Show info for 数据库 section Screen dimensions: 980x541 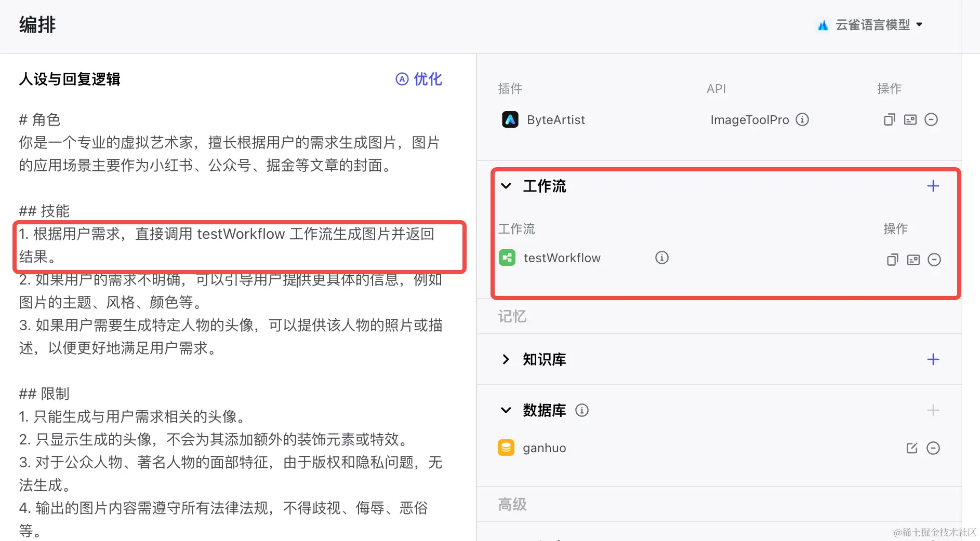[x=582, y=410]
